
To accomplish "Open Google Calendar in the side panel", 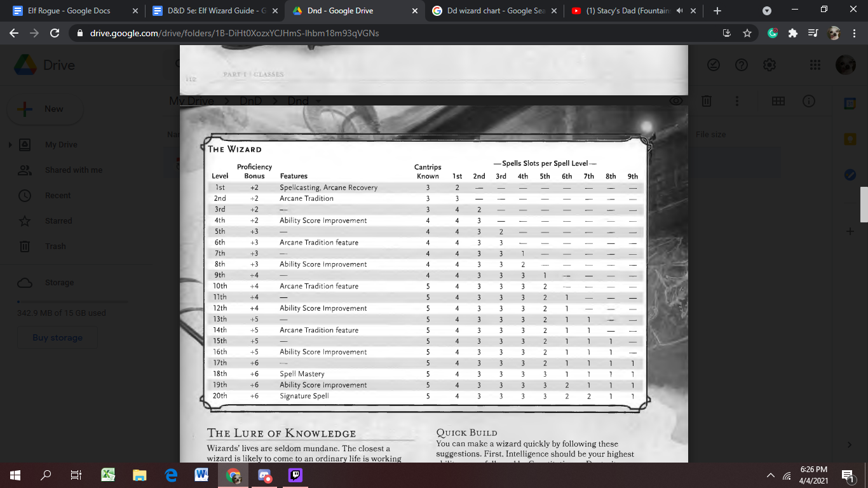I will pos(850,104).
